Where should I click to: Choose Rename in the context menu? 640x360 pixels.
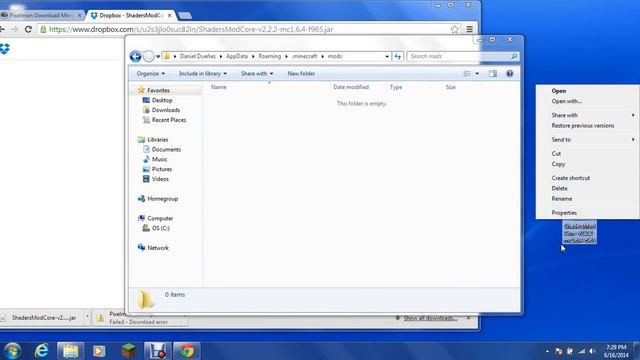point(562,199)
